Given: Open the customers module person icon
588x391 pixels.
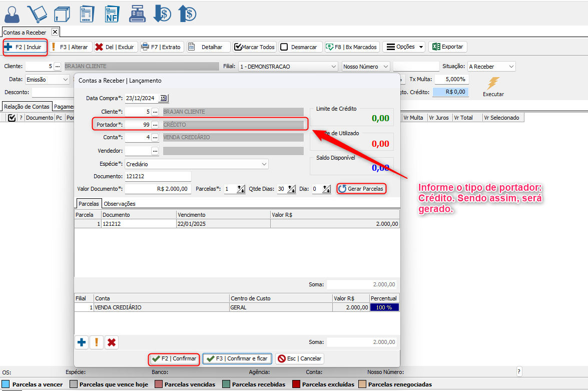Looking at the screenshot, I should pos(13,14).
